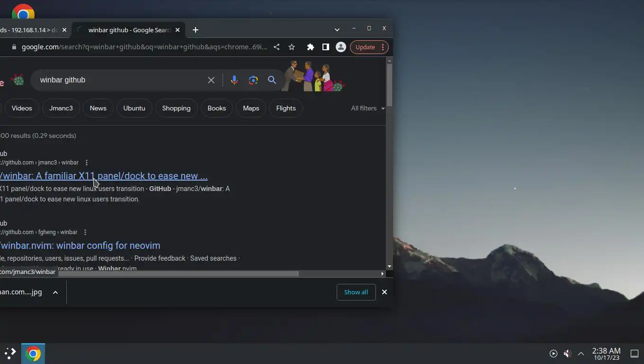Open the Extensions puzzle icon
644x364 pixels.
(311, 47)
